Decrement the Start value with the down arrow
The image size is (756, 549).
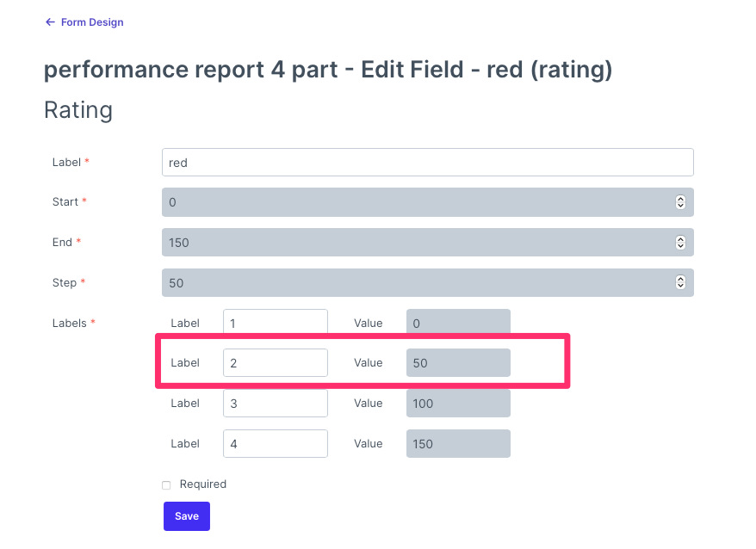click(680, 205)
